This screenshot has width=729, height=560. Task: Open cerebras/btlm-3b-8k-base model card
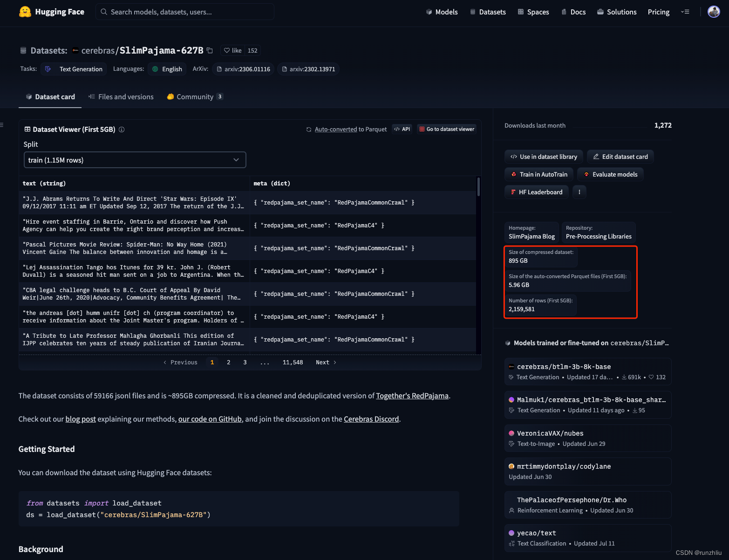588,372
